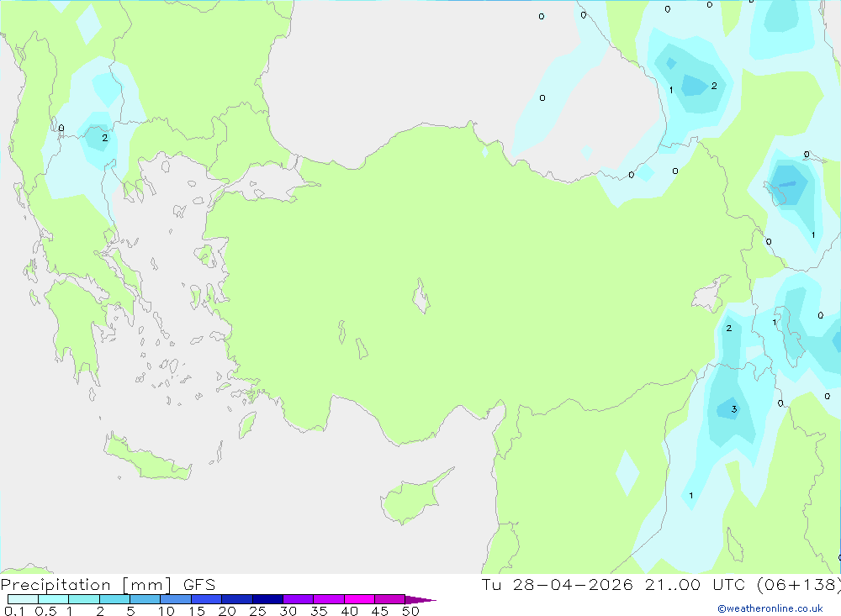Click the "Precipitation [mm]" title text

point(86,584)
